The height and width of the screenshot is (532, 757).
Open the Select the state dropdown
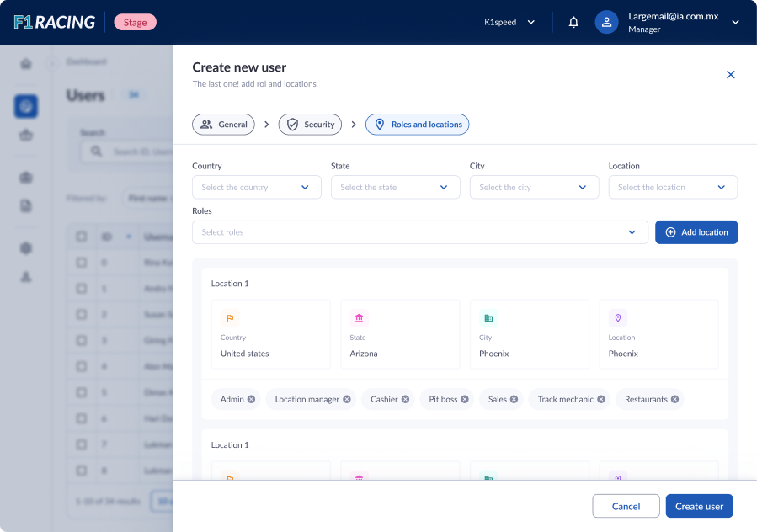(396, 188)
